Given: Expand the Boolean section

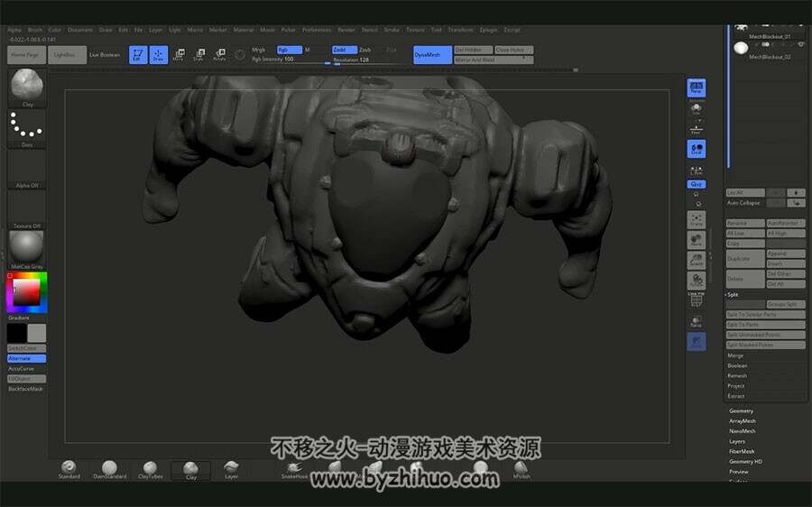Looking at the screenshot, I should [x=737, y=365].
